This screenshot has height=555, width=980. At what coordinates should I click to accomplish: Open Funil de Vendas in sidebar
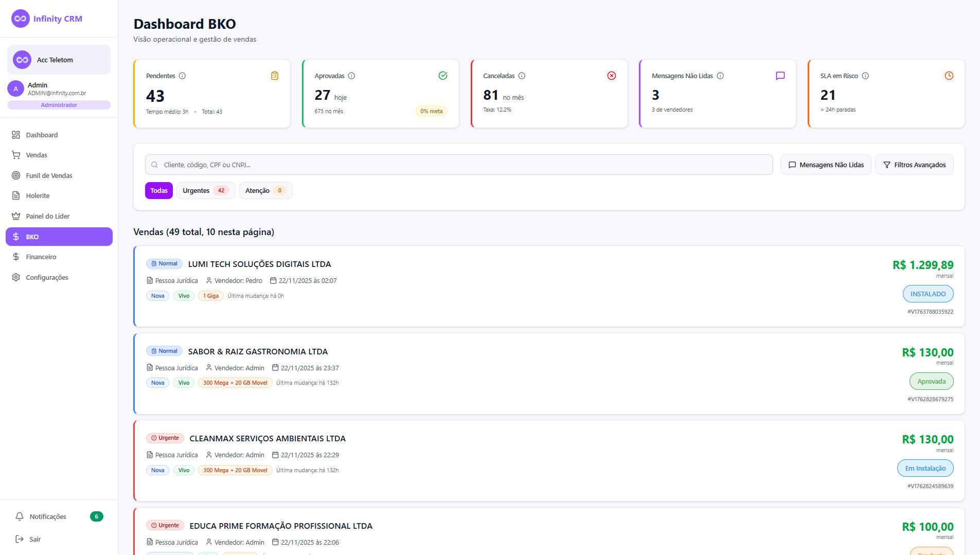click(49, 176)
